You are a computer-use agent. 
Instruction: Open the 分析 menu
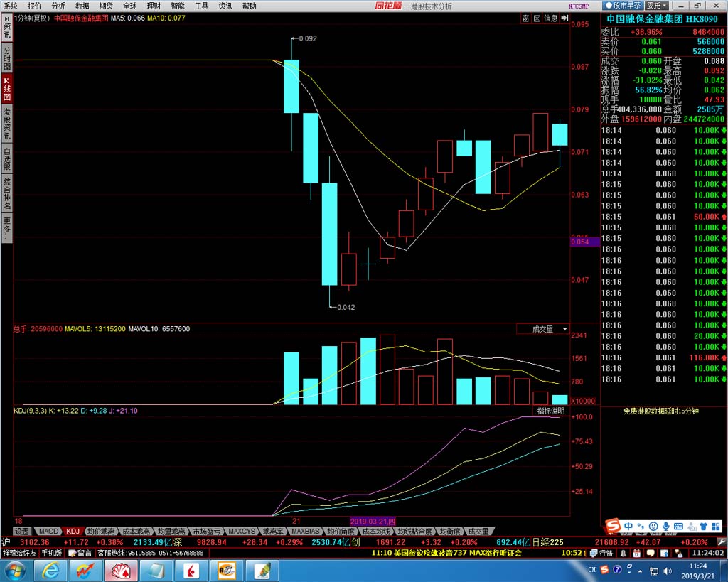click(58, 6)
